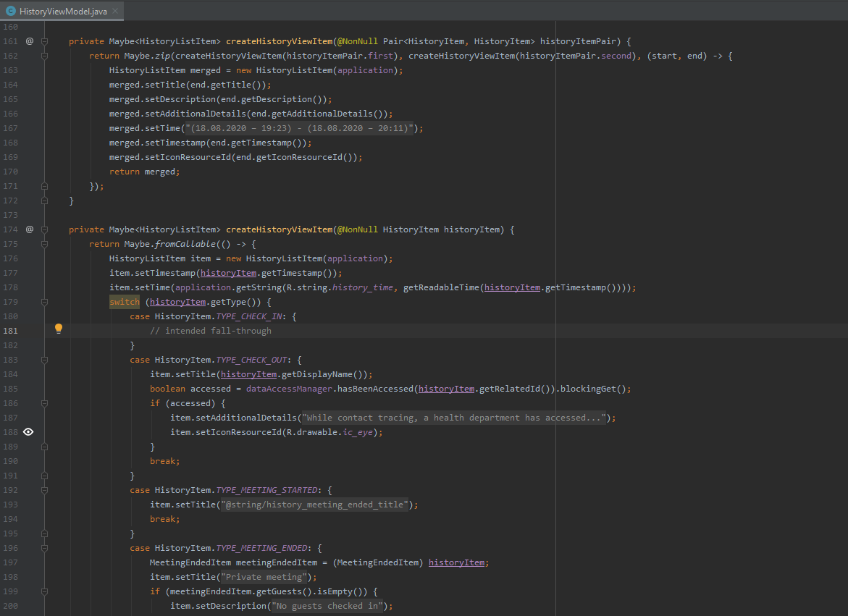This screenshot has width=848, height=616.
Task: Collapse the TYPE_CHECK_OUT case fold on line 183
Action: [x=44, y=360]
